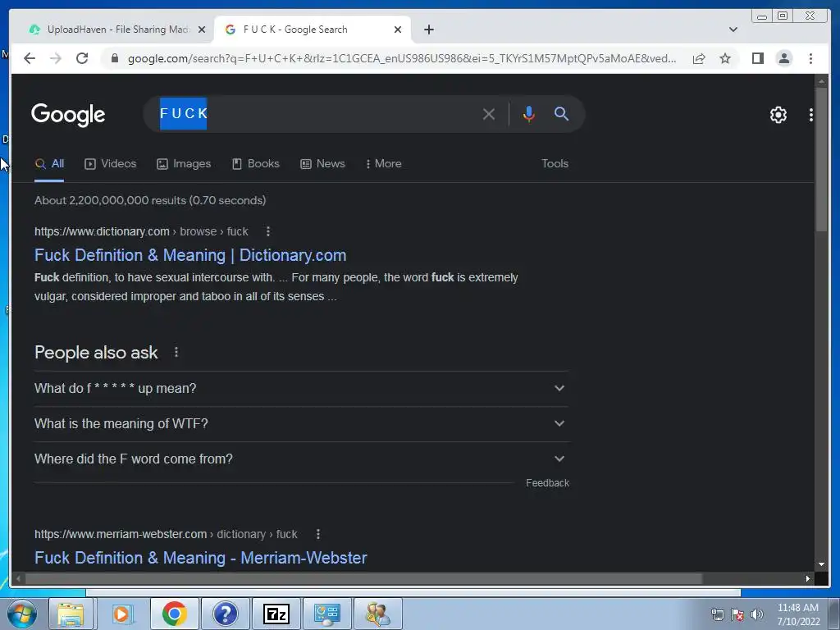Open a new tab with plus button
Screen dimensions: 840x630
[x=428, y=30]
